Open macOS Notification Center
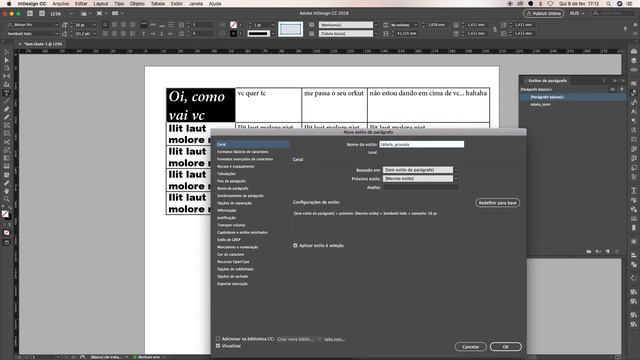Screen dimensions: 640x360 pos(629,4)
